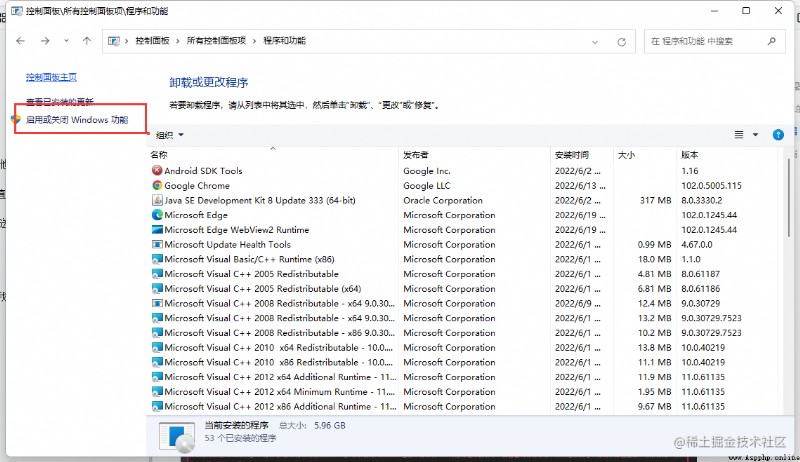The image size is (800, 462).
Task: Click the 所有控制面板项 breadcrumb segment
Action: coord(216,41)
